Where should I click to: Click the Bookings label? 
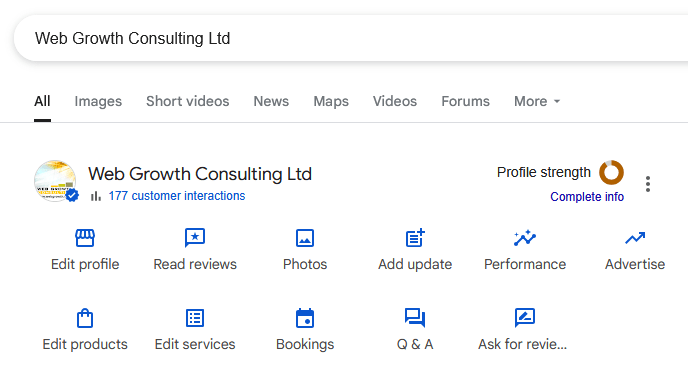click(x=305, y=345)
